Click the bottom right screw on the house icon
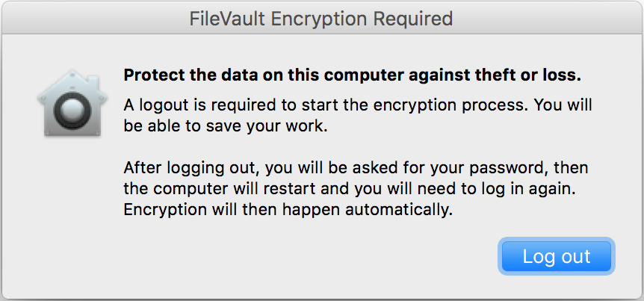Screen dimensions: 644x301 point(96,131)
